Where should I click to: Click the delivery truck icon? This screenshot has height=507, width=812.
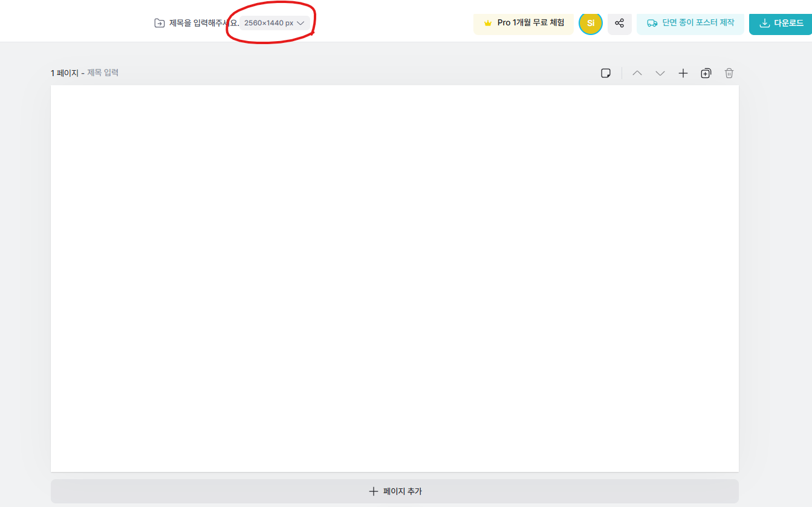tap(652, 23)
